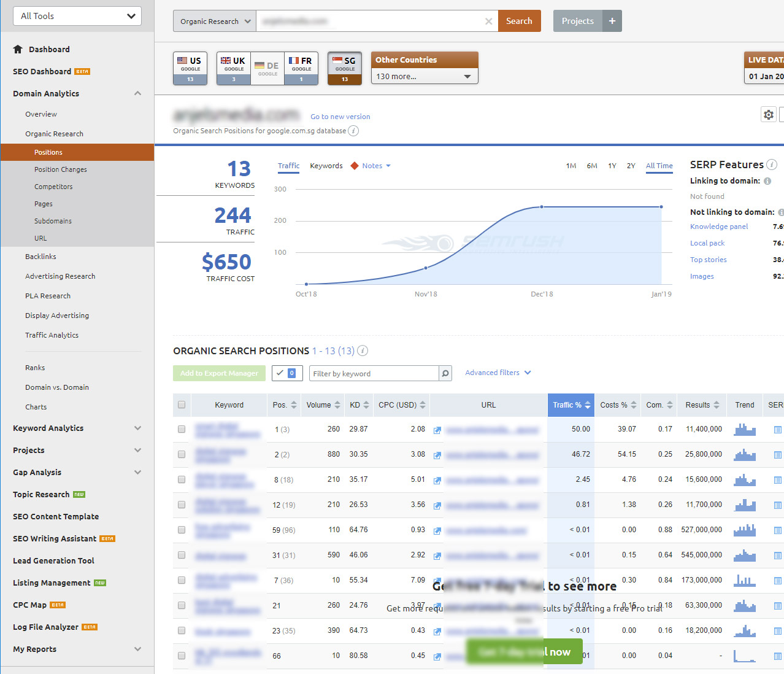Open external URL icon for 18,200,000 results row
The image size is (784, 674).
point(437,632)
